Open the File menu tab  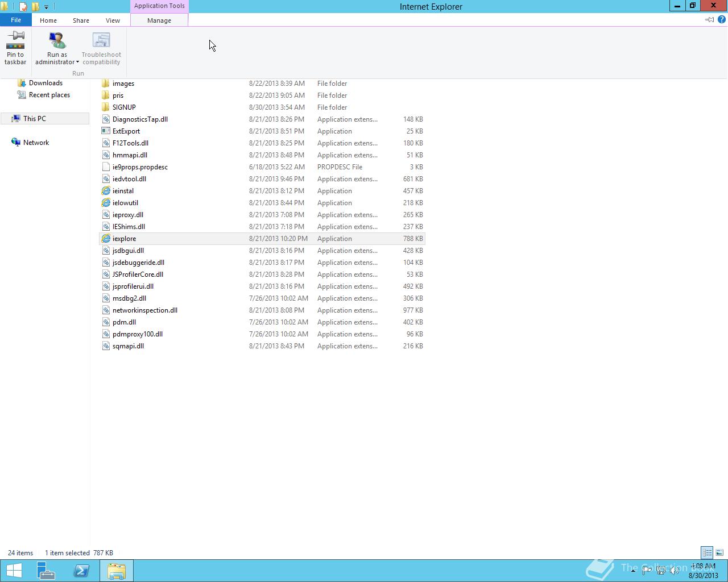[16, 20]
